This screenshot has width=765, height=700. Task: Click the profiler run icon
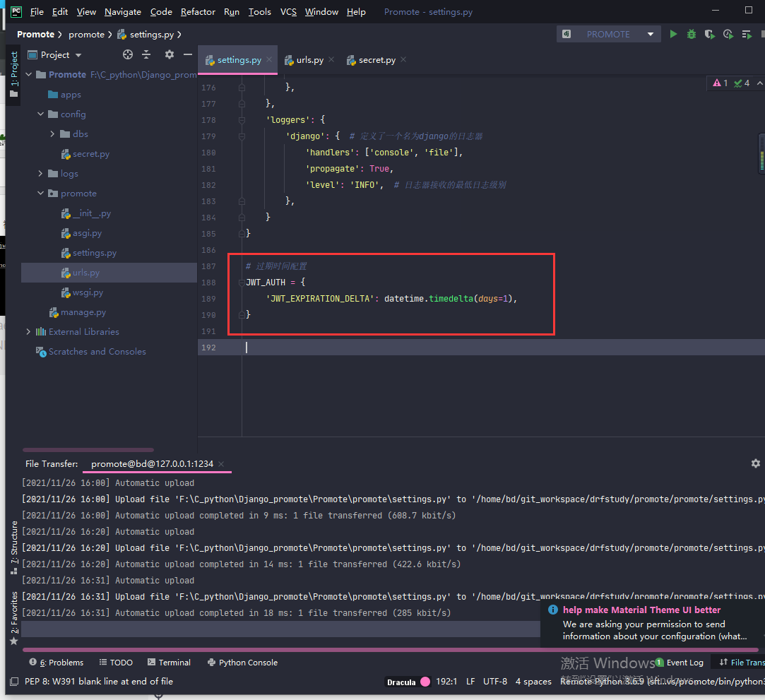coord(728,34)
